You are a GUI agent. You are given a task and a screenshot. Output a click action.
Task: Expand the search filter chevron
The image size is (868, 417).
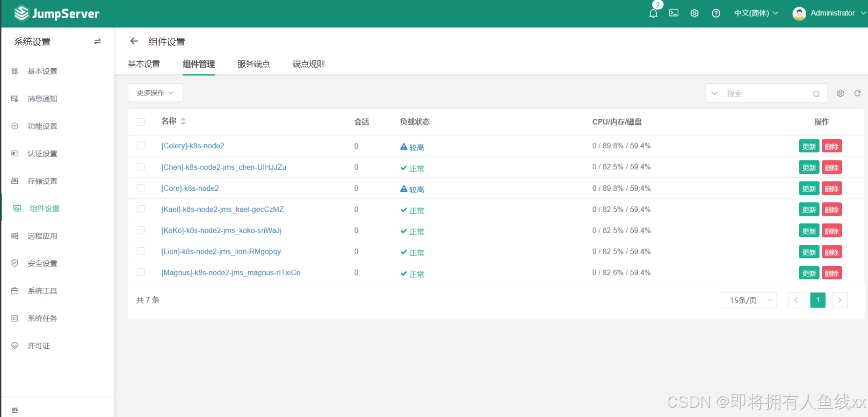click(714, 93)
